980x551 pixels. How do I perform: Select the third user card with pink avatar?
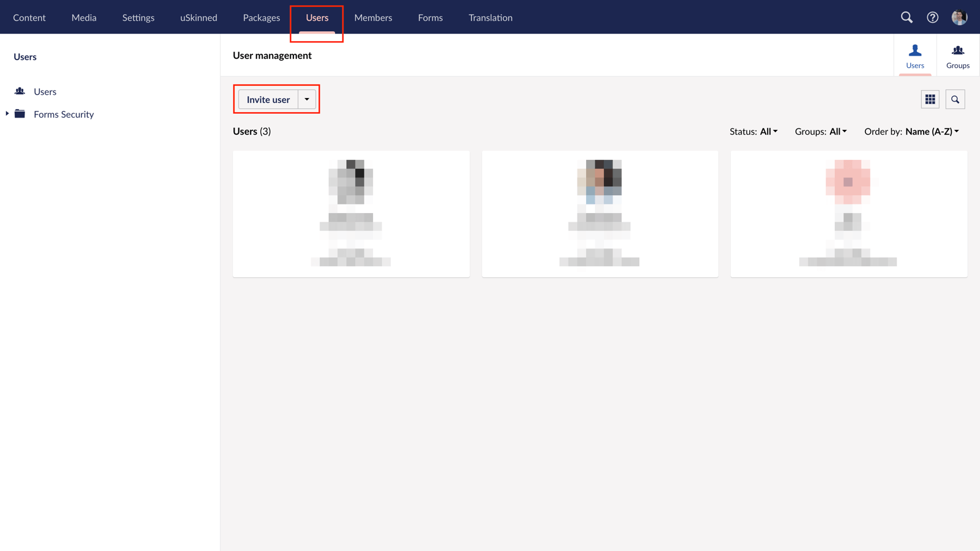pyautogui.click(x=848, y=214)
